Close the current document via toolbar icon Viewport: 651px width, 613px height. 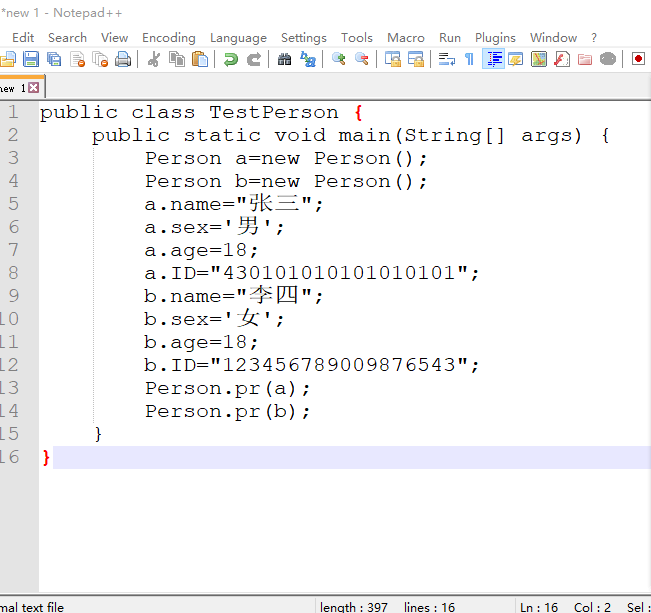78,59
